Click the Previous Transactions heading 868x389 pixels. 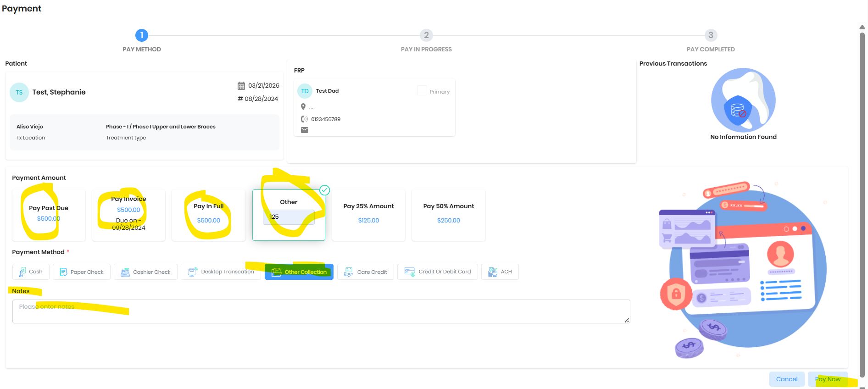pos(673,63)
